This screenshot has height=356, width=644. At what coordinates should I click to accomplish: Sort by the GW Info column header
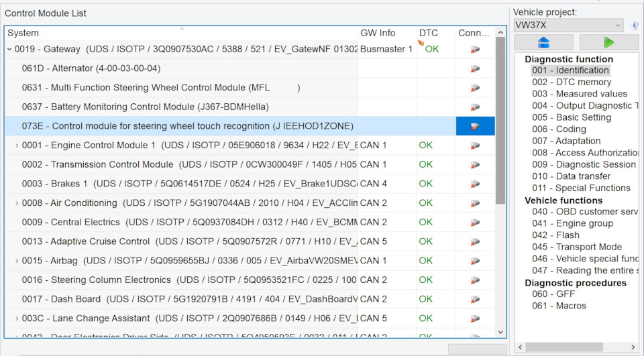coord(387,33)
